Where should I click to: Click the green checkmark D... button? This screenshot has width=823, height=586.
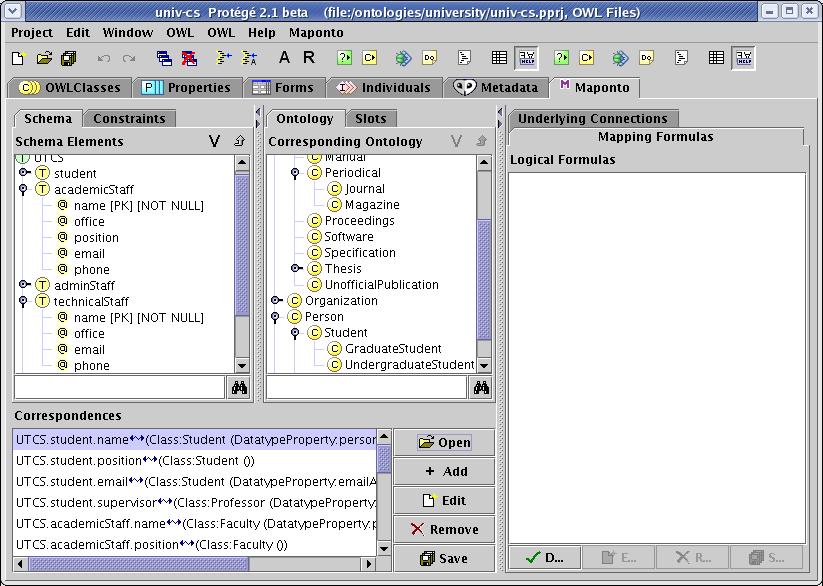[x=545, y=557]
